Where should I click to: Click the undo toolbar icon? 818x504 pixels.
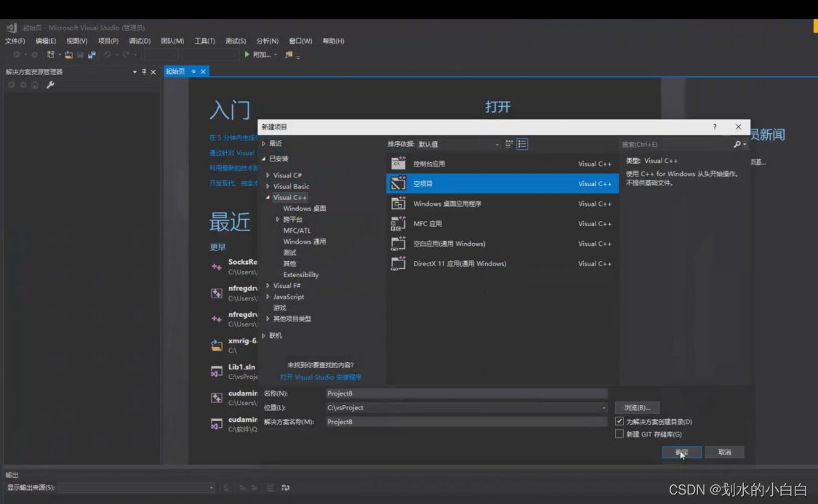[107, 55]
